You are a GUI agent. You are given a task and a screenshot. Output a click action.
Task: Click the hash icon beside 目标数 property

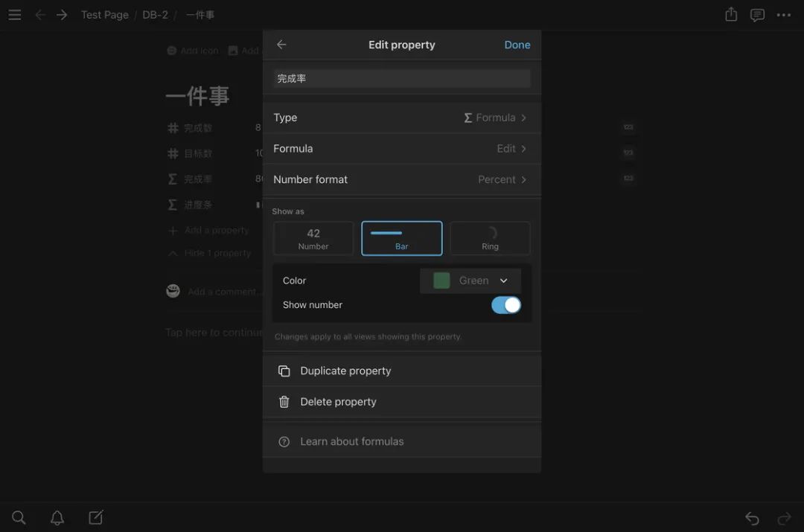click(173, 153)
